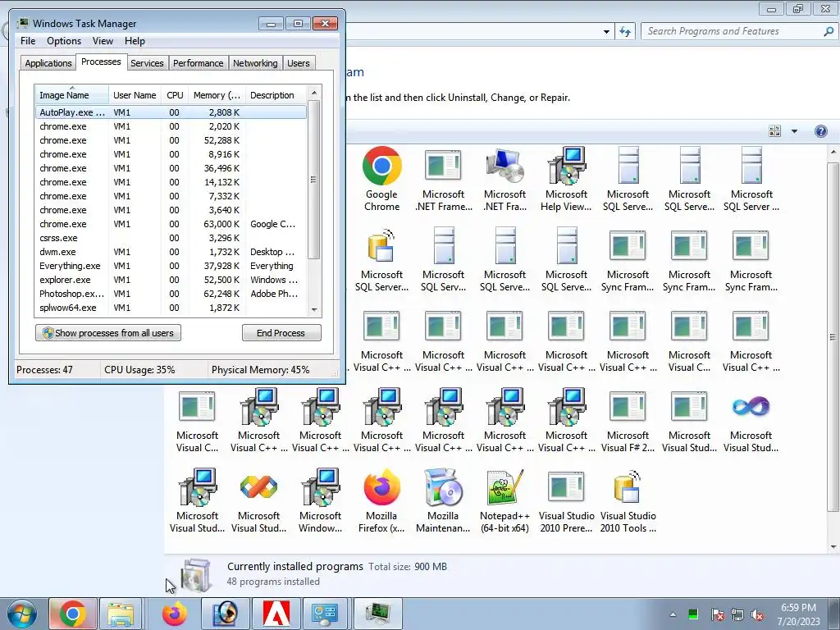Switch to the Networking tab
This screenshot has width=840, height=630.
point(255,62)
